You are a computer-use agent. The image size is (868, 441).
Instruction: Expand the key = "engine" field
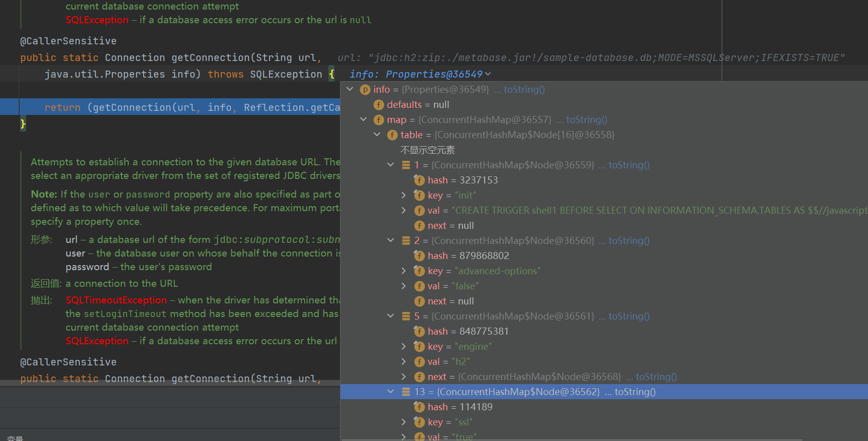tap(404, 346)
